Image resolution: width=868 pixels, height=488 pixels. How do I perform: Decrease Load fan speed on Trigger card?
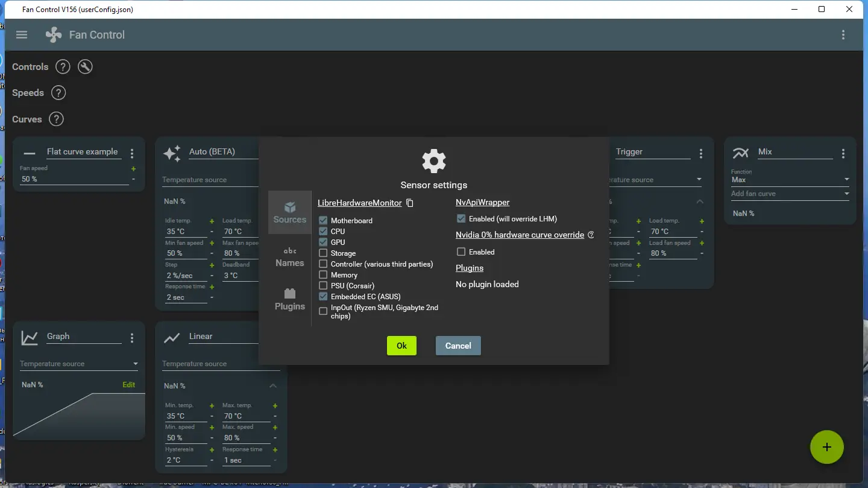pos(702,253)
